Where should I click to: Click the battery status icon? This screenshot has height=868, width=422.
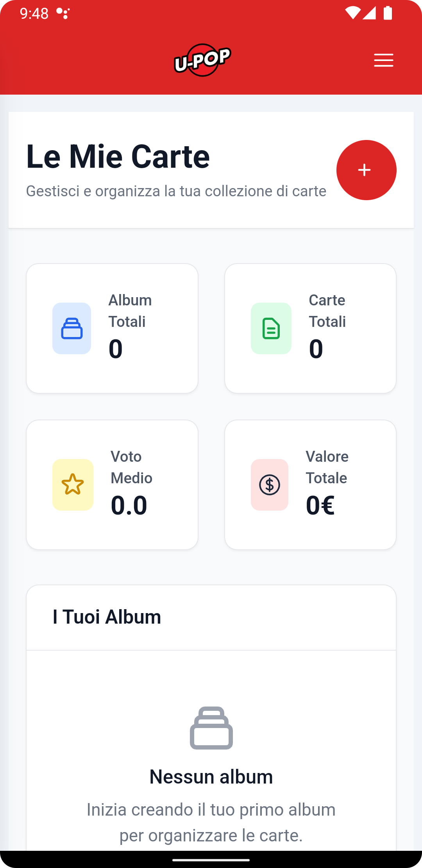[x=388, y=13]
